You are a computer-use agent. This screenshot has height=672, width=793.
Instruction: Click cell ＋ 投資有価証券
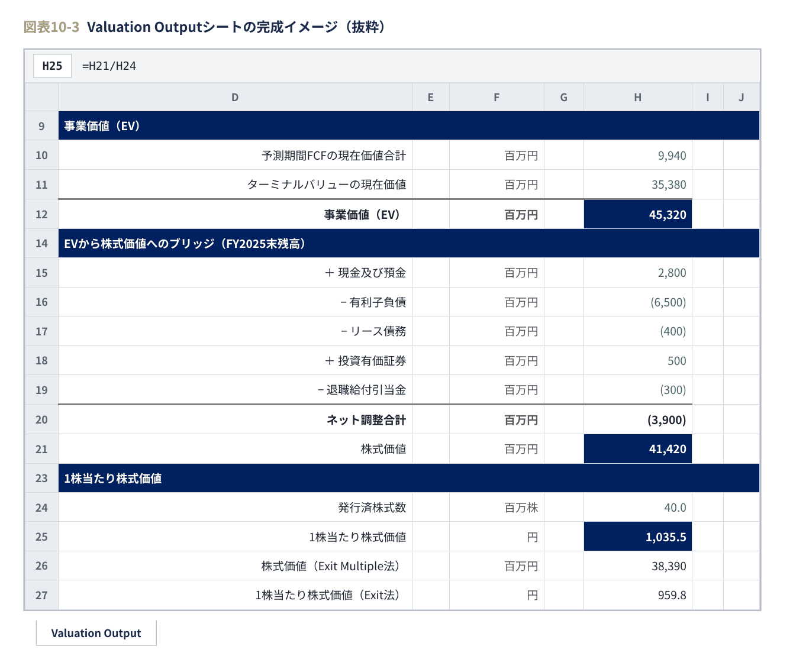click(235, 360)
